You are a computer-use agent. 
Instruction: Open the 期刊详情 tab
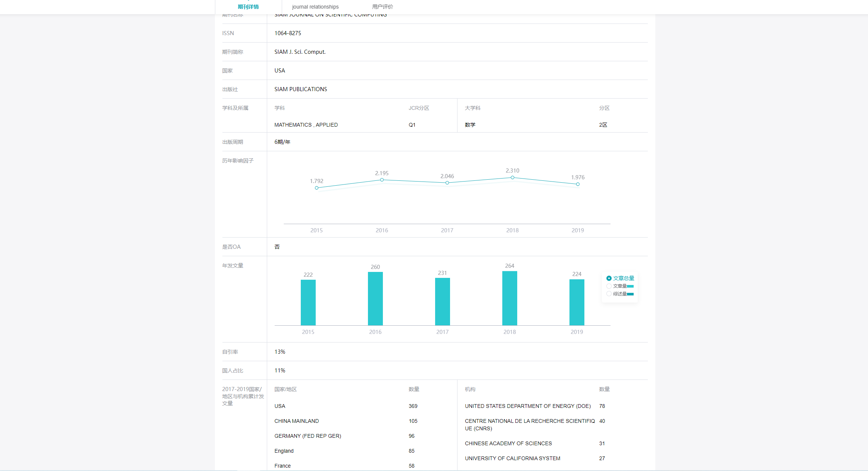[248, 7]
